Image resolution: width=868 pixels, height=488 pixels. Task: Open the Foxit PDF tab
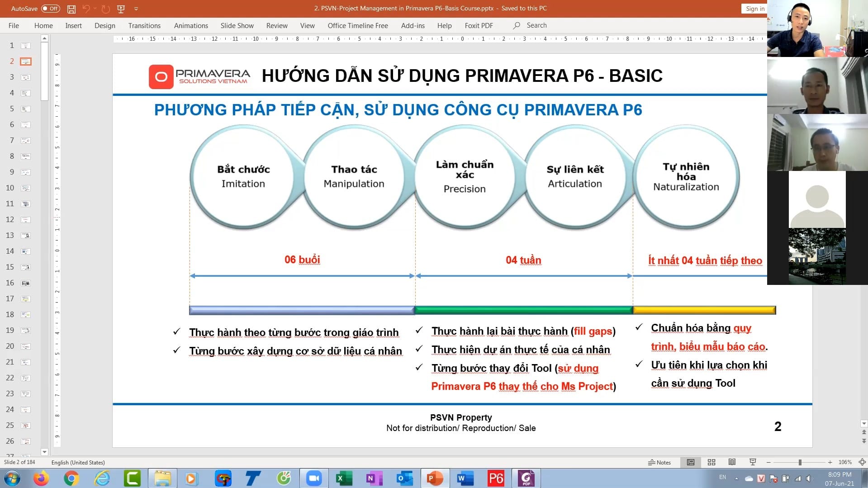[479, 26]
